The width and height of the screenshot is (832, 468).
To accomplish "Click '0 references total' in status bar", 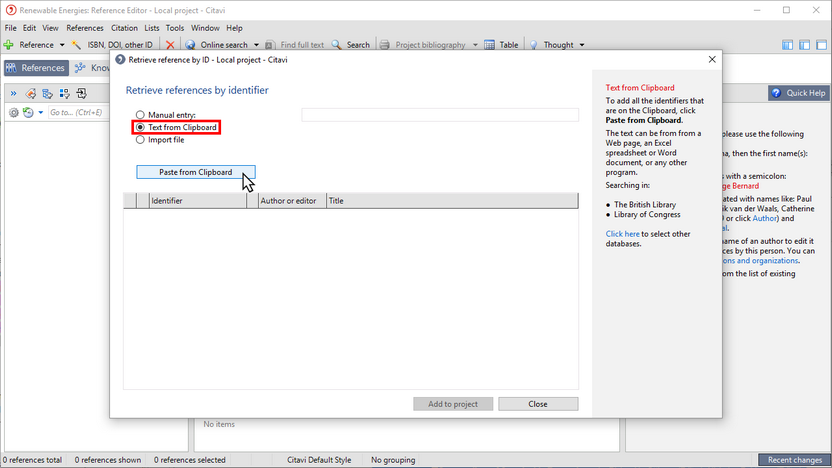I will (x=32, y=460).
